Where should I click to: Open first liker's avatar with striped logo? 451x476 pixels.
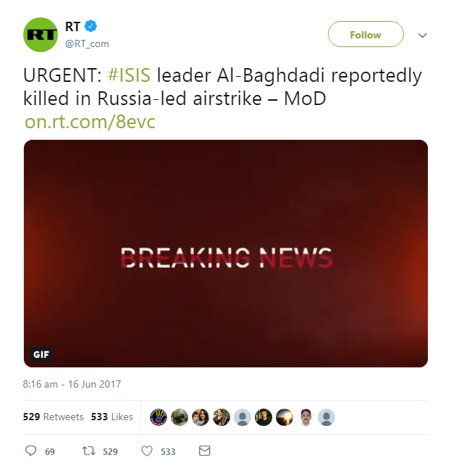pyautogui.click(x=159, y=417)
